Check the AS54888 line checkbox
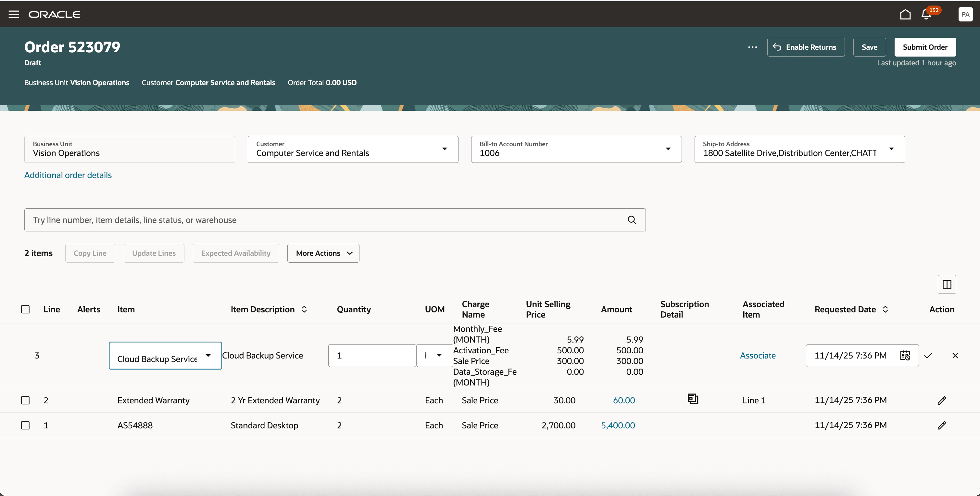This screenshot has width=980, height=496. [x=25, y=425]
